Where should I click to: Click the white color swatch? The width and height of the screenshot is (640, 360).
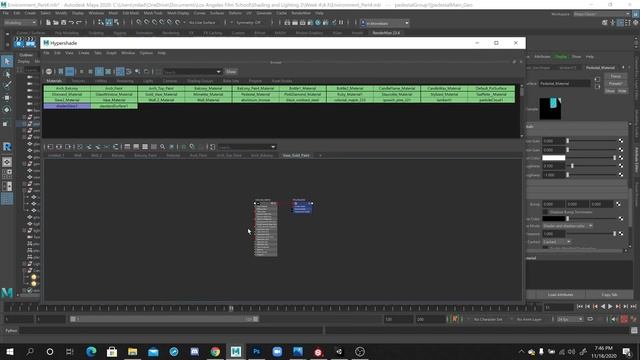coord(553,158)
